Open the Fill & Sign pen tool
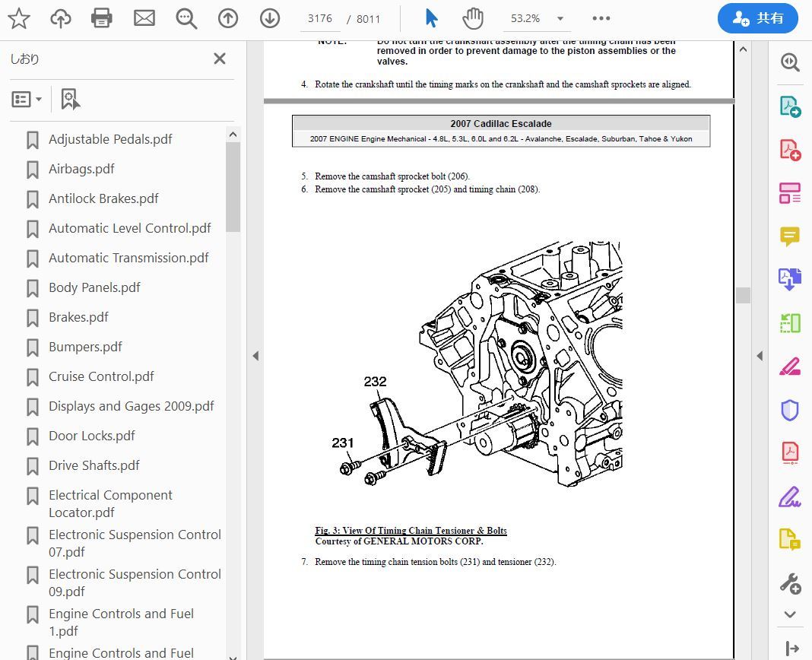The image size is (812, 660). coord(790,497)
